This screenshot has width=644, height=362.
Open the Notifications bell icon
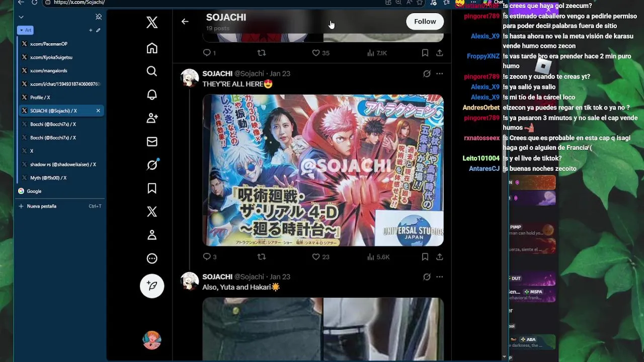coord(152,95)
